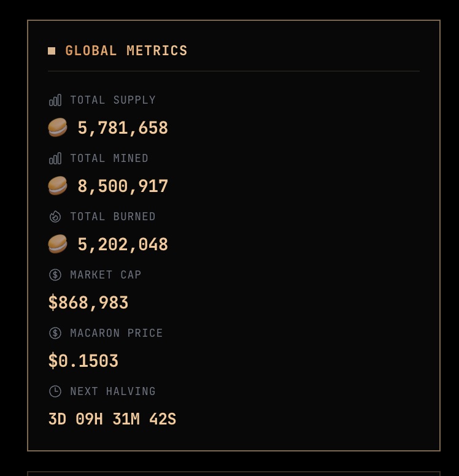Click the clock icon beside Next Halving
Viewport: 459px width, 476px height.
(55, 391)
